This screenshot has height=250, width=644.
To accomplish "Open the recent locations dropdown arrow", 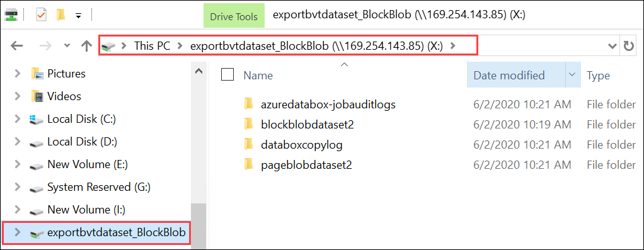I will coord(67,46).
